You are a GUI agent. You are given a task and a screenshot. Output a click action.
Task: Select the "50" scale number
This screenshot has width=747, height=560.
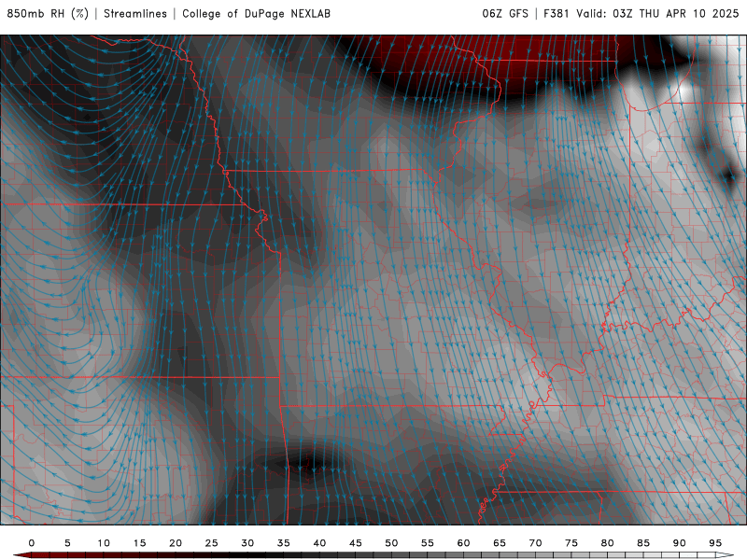click(x=391, y=543)
